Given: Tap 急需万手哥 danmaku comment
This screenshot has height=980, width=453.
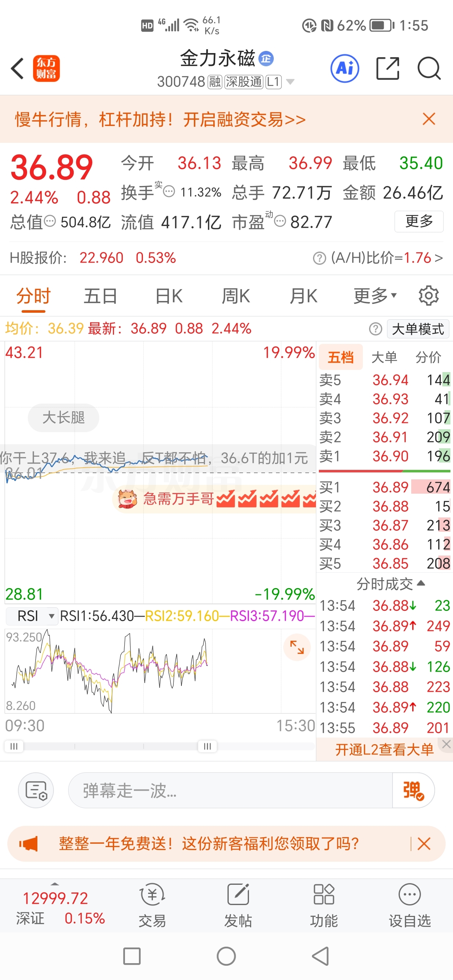Looking at the screenshot, I should tap(215, 499).
